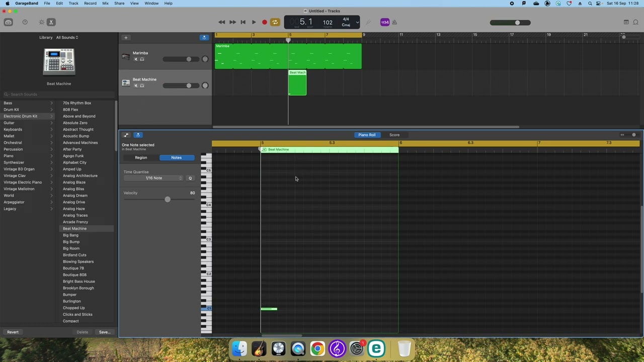This screenshot has width=644, height=362.
Task: Open the All Sounds library dropdown
Action: click(67, 37)
